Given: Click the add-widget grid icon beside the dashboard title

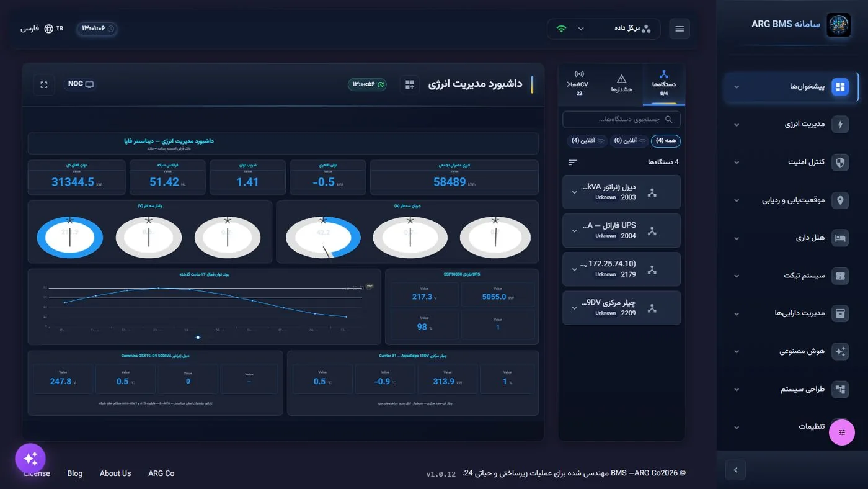Looking at the screenshot, I should 410,84.
